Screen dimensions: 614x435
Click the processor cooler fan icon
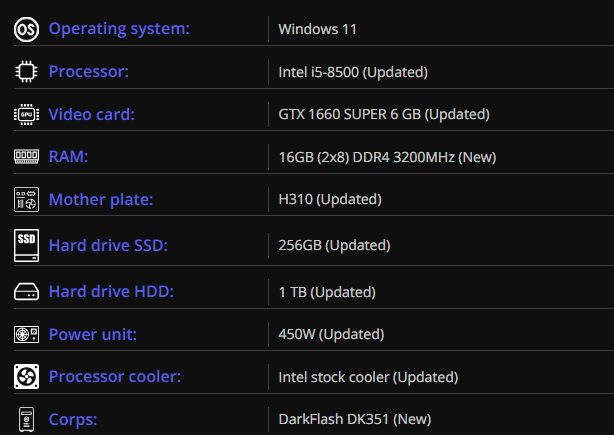(26, 377)
